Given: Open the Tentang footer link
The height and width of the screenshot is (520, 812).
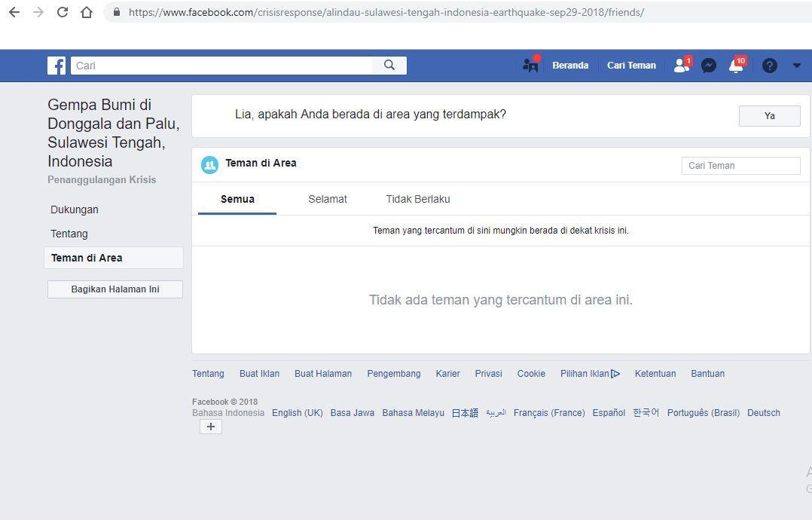Looking at the screenshot, I should (x=208, y=374).
